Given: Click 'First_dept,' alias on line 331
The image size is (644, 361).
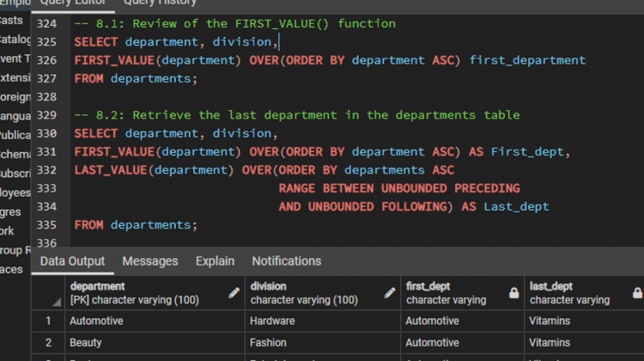Looking at the screenshot, I should tap(531, 152).
